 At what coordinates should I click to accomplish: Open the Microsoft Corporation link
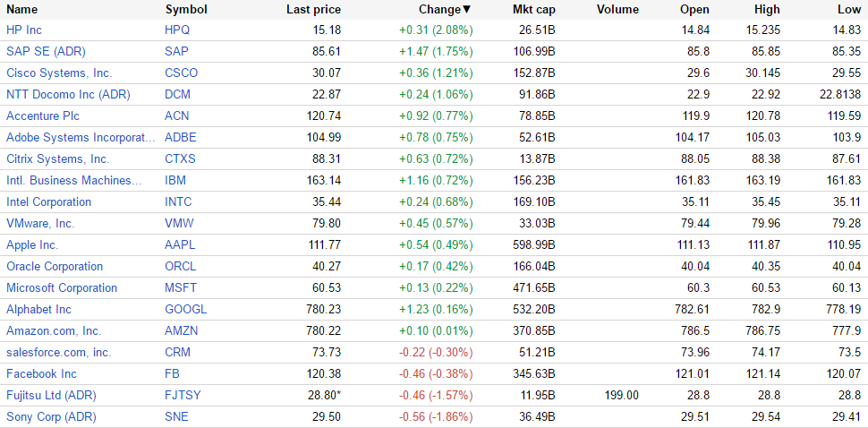(62, 287)
